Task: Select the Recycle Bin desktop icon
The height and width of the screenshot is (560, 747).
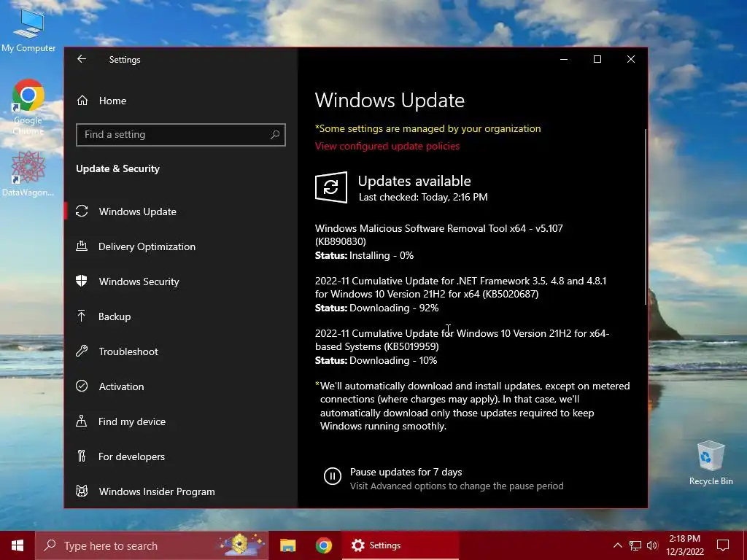Action: tap(711, 463)
